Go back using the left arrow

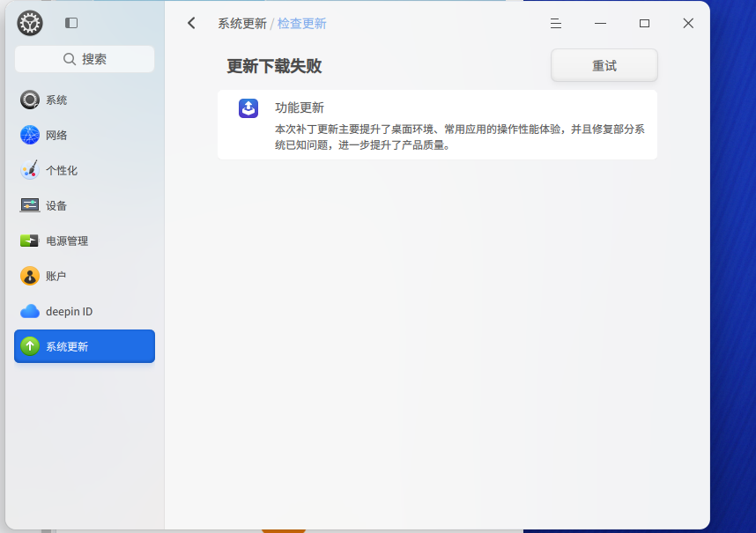pos(191,23)
